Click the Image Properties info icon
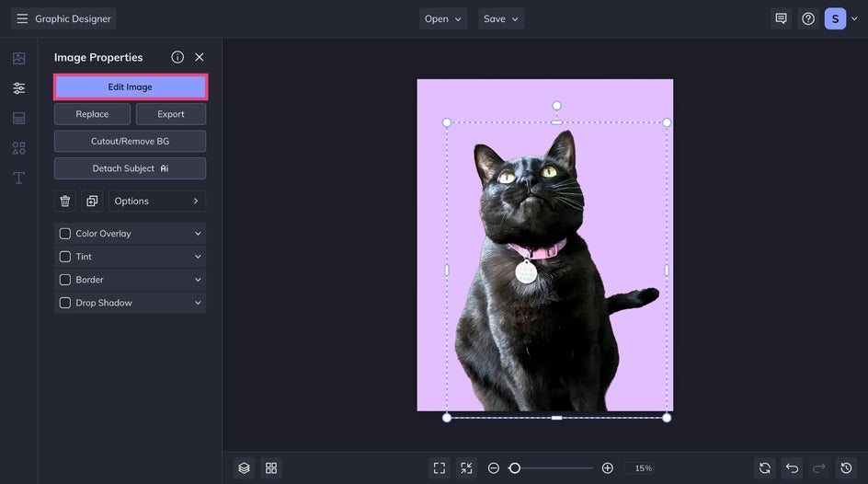Image resolution: width=868 pixels, height=484 pixels. click(x=177, y=57)
